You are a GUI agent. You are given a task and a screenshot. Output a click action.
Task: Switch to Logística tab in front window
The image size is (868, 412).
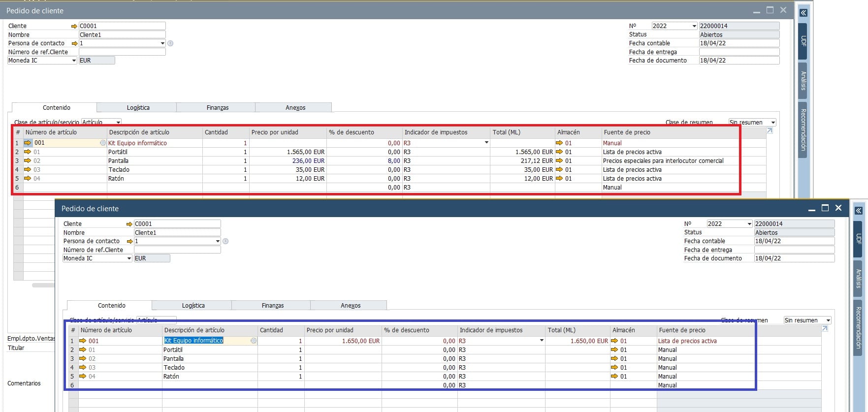(x=193, y=305)
